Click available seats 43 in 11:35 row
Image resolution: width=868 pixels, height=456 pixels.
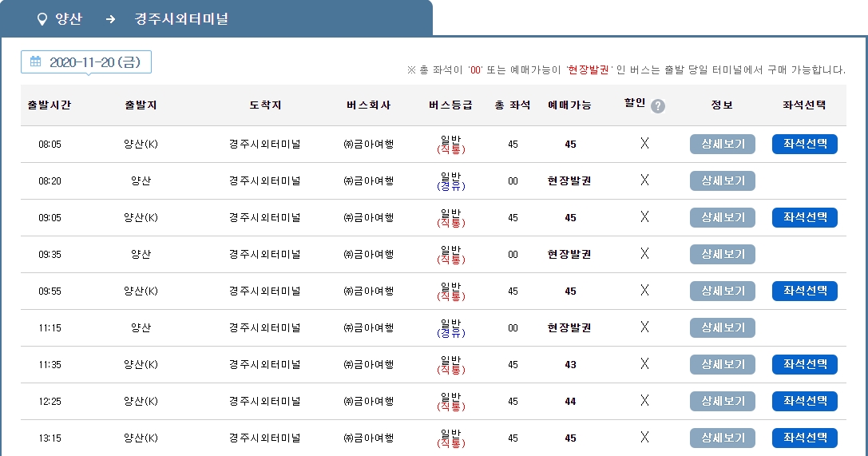pyautogui.click(x=571, y=365)
